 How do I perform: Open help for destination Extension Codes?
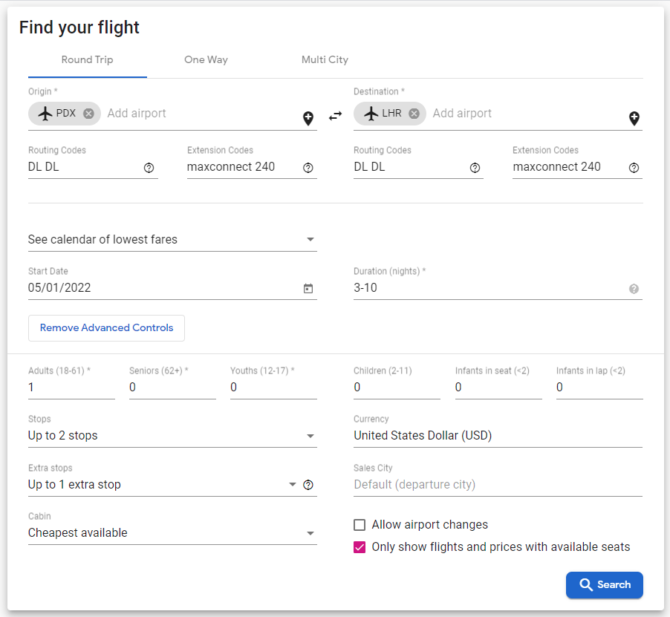[634, 167]
